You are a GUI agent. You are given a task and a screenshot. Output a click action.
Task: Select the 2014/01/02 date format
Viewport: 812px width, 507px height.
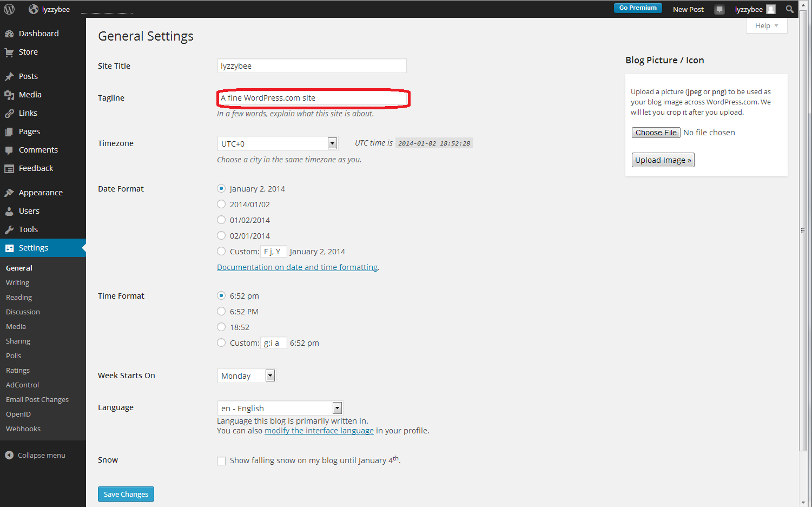(x=221, y=204)
